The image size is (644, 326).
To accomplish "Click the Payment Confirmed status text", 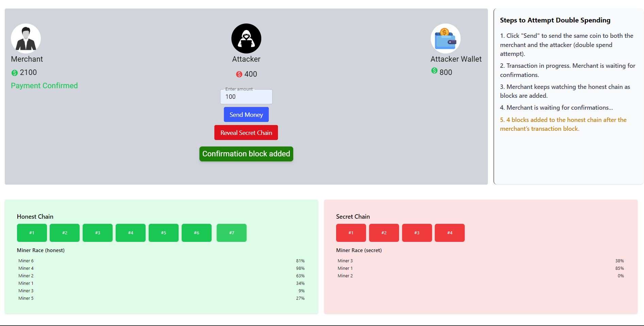I will pyautogui.click(x=44, y=86).
